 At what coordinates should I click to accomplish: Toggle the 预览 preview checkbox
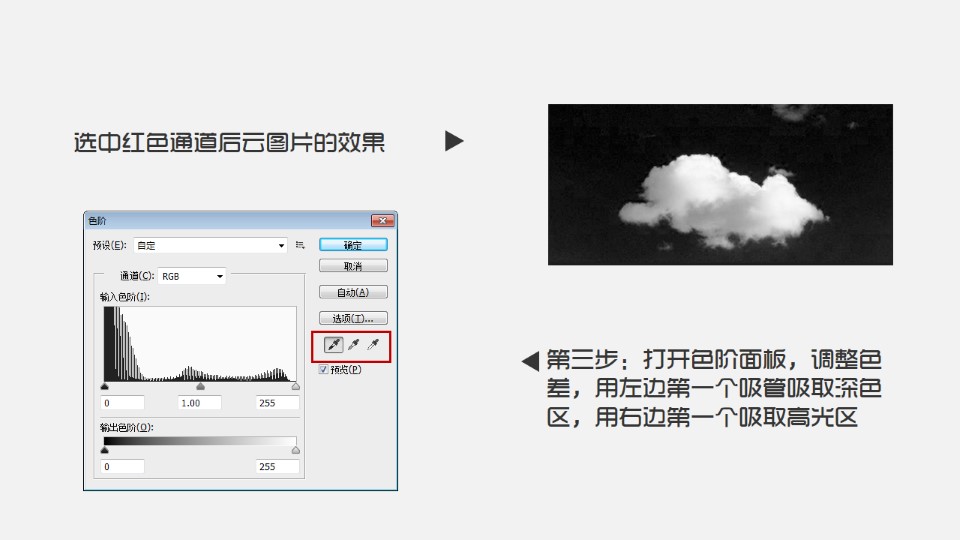[x=324, y=369]
